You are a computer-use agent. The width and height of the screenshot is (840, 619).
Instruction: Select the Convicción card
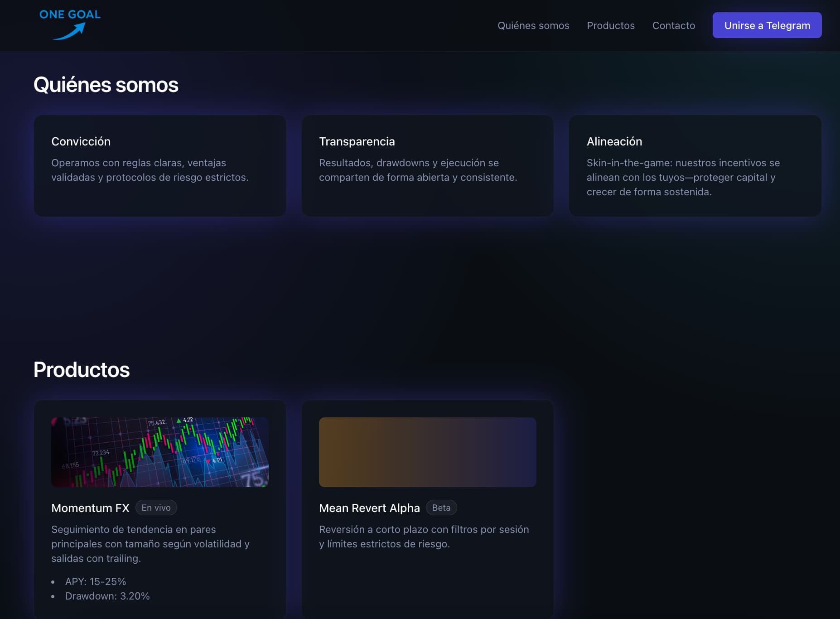(x=160, y=165)
